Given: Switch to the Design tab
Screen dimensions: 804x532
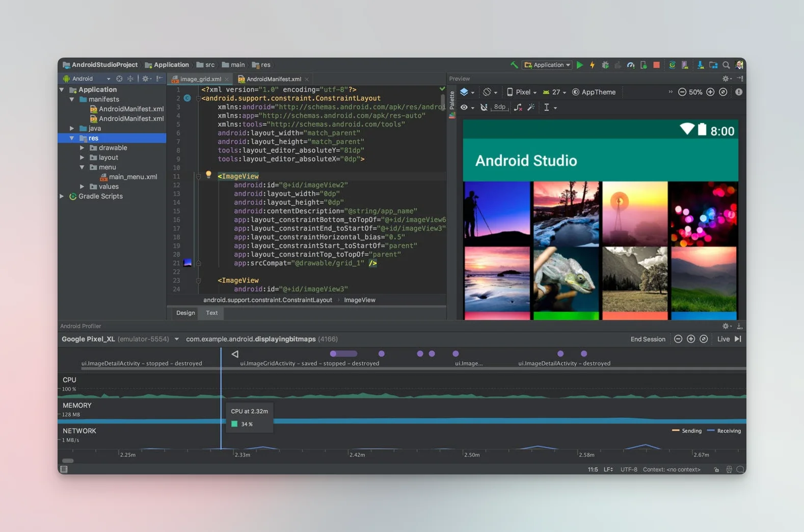Looking at the screenshot, I should tap(185, 313).
